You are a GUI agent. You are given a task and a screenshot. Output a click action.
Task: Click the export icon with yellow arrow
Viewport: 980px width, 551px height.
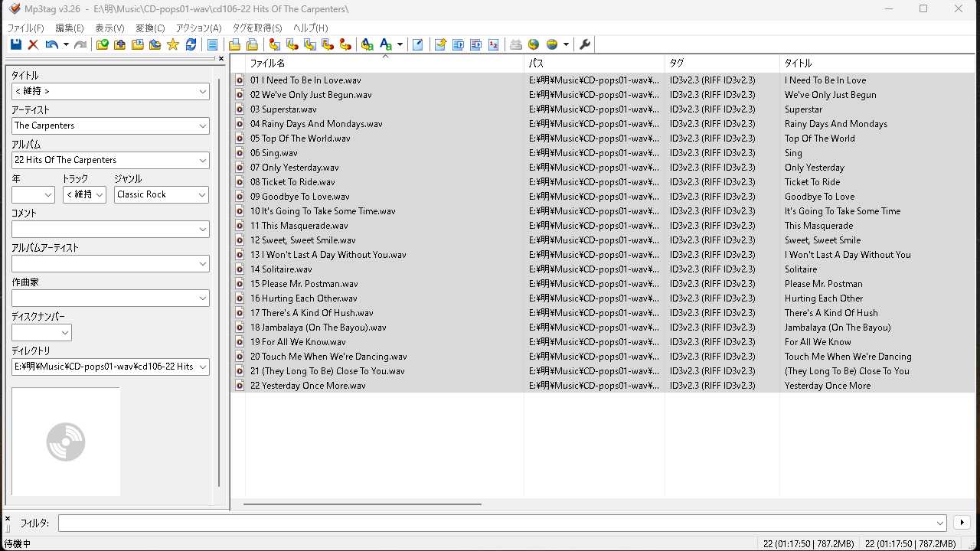point(440,44)
